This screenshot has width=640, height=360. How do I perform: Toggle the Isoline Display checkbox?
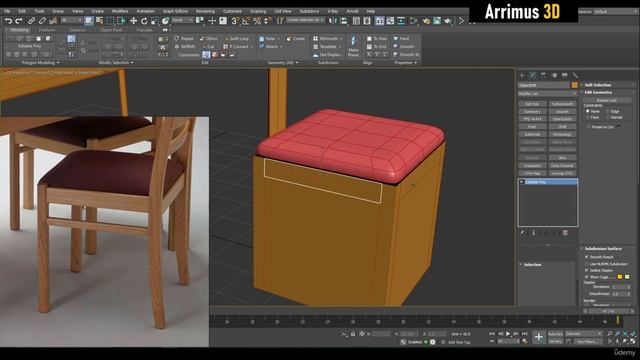click(x=587, y=270)
